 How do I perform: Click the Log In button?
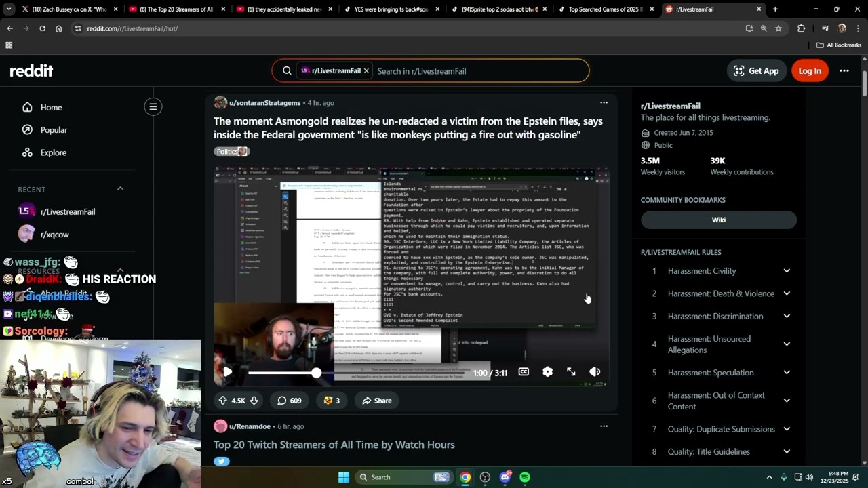tap(810, 70)
